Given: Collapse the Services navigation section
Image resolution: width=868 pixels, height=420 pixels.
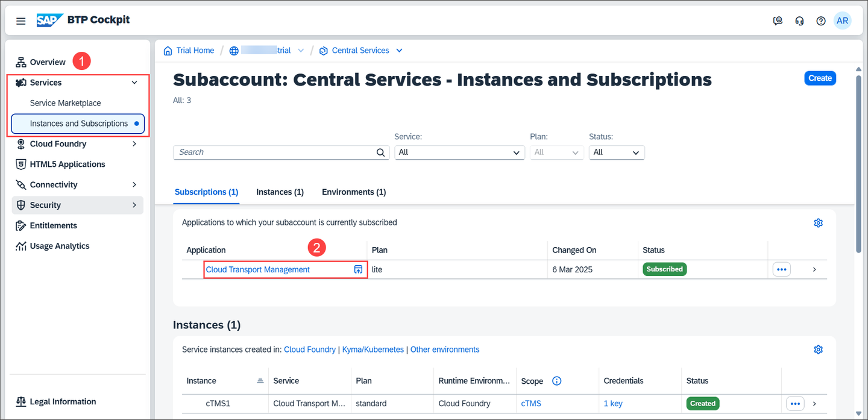Looking at the screenshot, I should pos(134,83).
